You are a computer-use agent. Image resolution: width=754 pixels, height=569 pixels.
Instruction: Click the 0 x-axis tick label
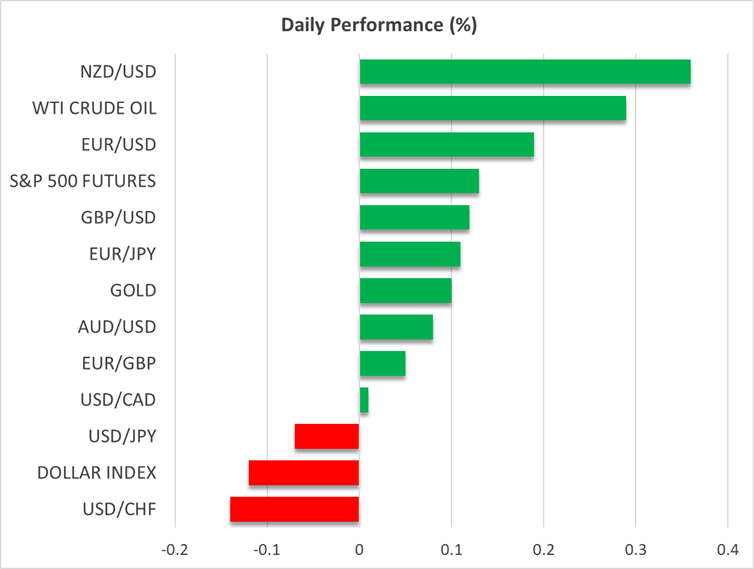point(359,549)
